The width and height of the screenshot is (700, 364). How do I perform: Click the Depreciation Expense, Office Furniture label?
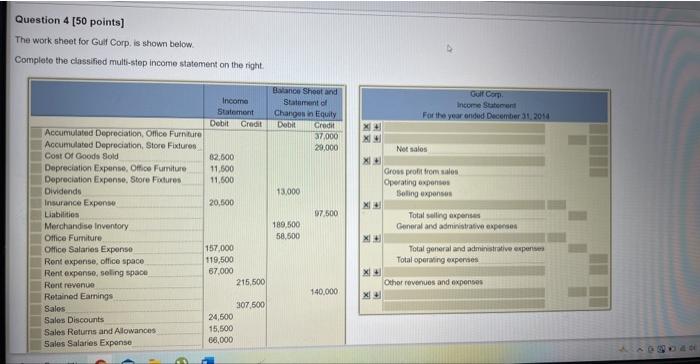pyautogui.click(x=115, y=168)
